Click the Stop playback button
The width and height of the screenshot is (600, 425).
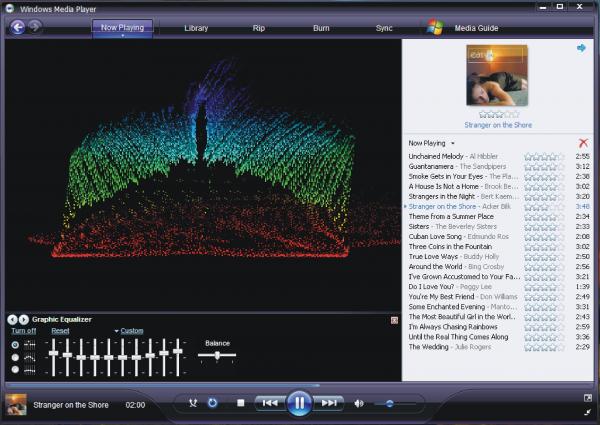coord(240,403)
